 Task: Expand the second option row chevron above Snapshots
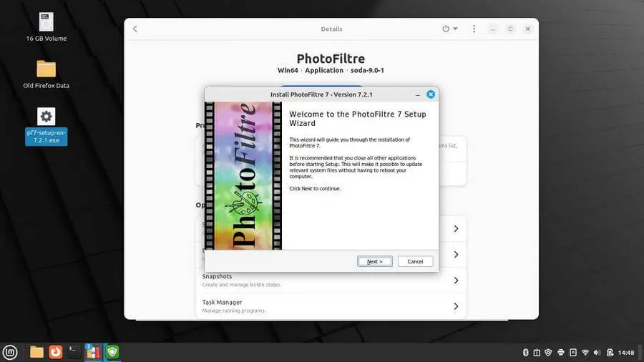(x=456, y=255)
